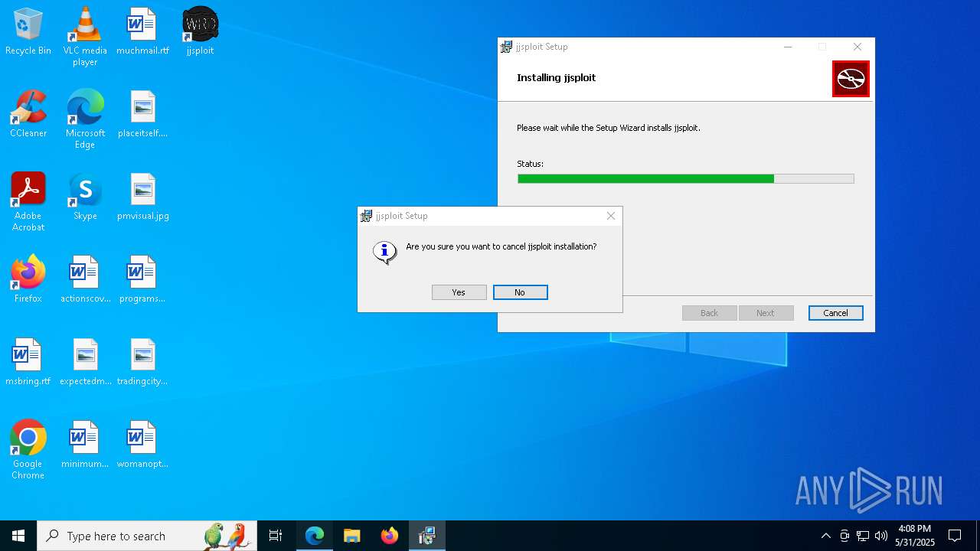Image resolution: width=980 pixels, height=551 pixels.
Task: Select the tradingcity image file
Action: coord(142,362)
